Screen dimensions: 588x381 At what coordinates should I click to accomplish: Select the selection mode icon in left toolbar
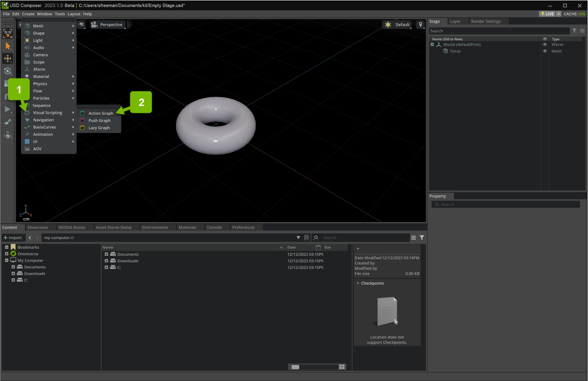pyautogui.click(x=8, y=34)
